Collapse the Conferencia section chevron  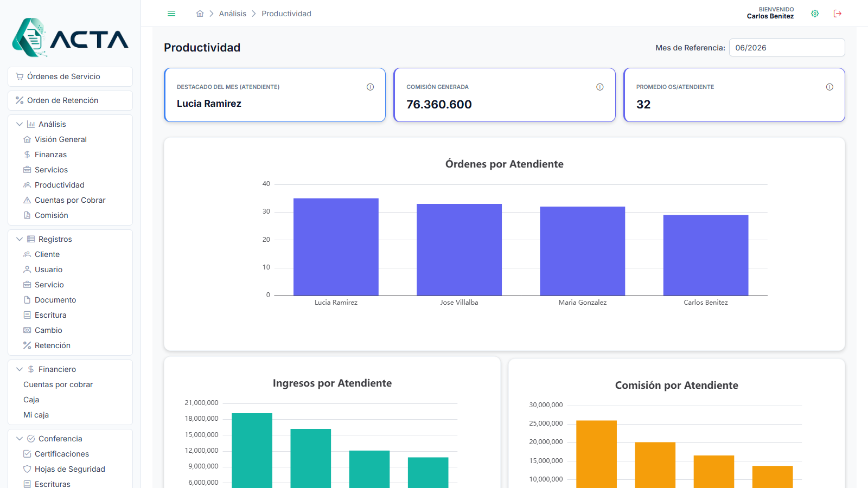[20, 439]
